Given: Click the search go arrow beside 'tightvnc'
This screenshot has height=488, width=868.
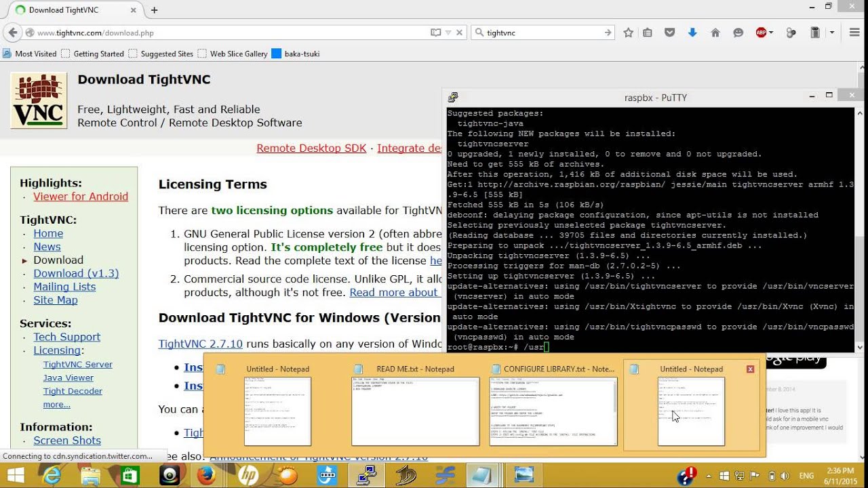Looking at the screenshot, I should click(608, 33).
